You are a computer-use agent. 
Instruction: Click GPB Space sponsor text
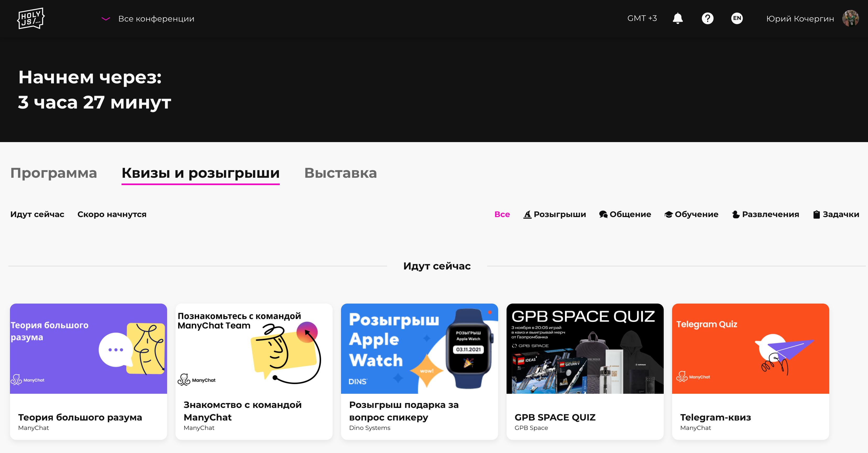531,428
